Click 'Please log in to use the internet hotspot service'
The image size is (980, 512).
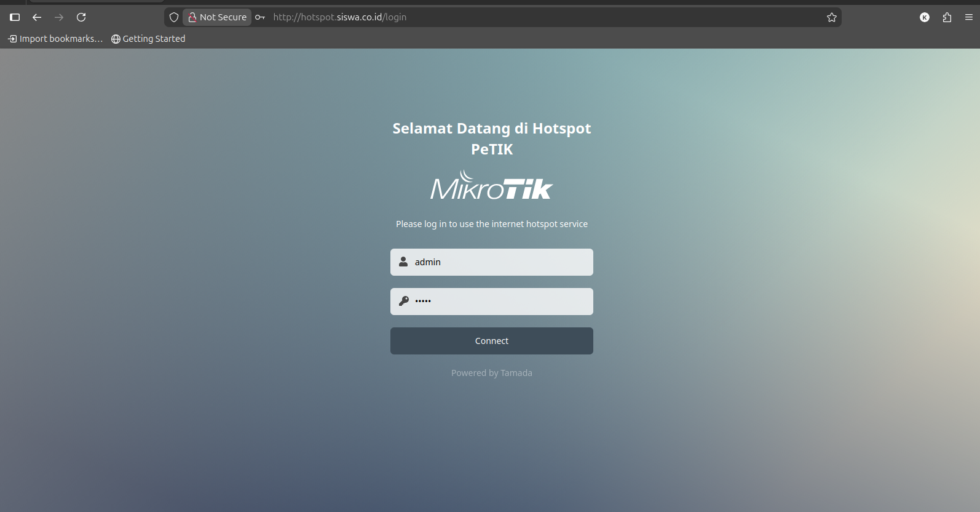[492, 224]
